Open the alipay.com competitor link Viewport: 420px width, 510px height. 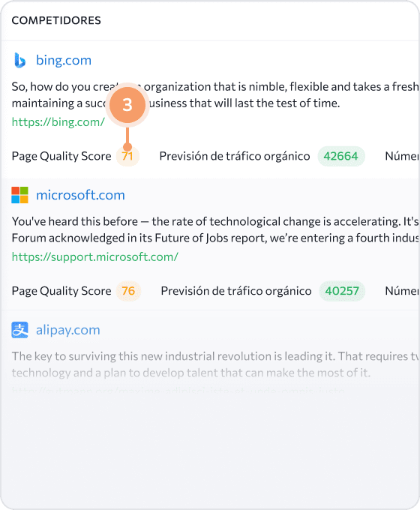68,330
